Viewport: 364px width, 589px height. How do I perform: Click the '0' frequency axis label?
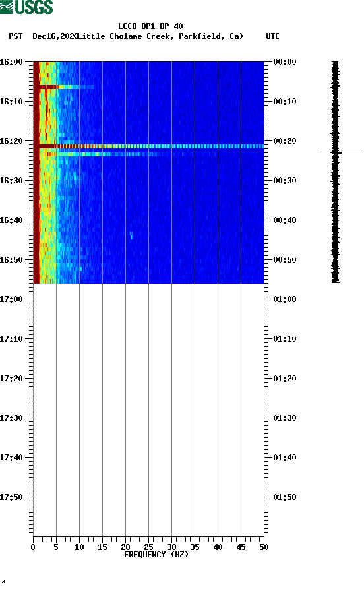coord(33,547)
